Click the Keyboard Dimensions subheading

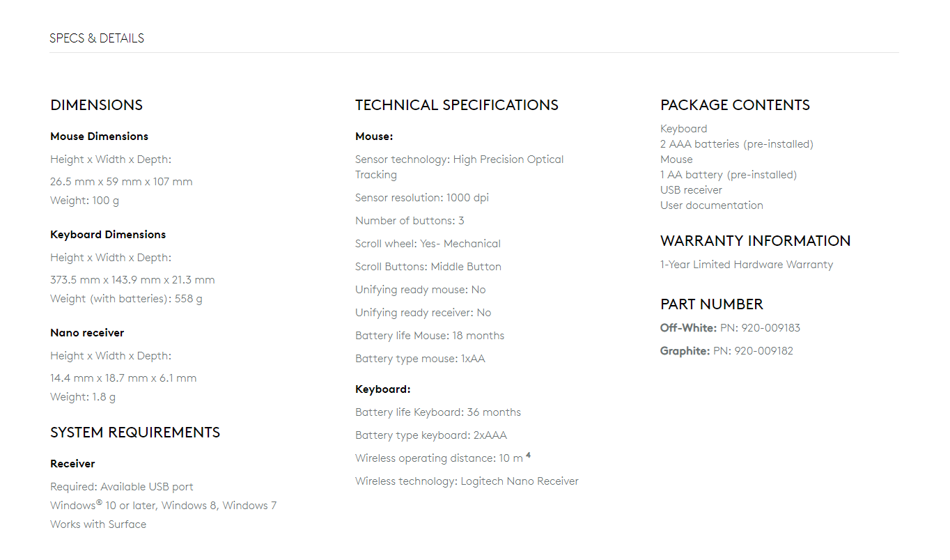point(108,235)
